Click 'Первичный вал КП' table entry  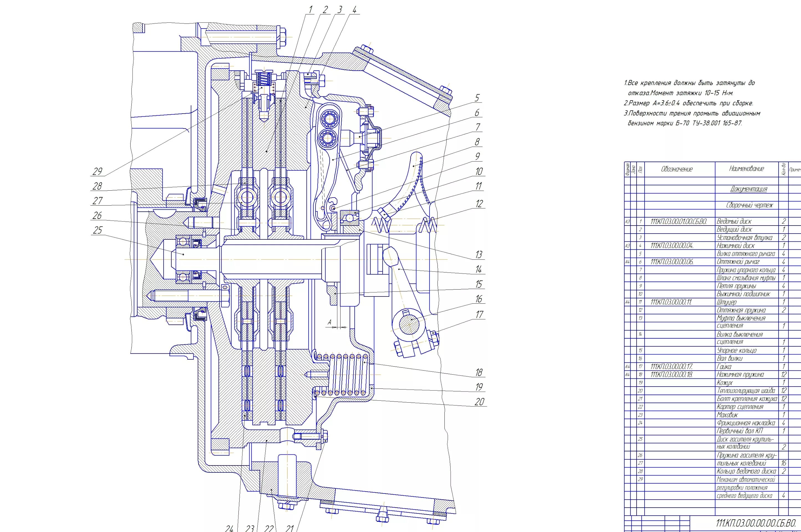point(740,431)
